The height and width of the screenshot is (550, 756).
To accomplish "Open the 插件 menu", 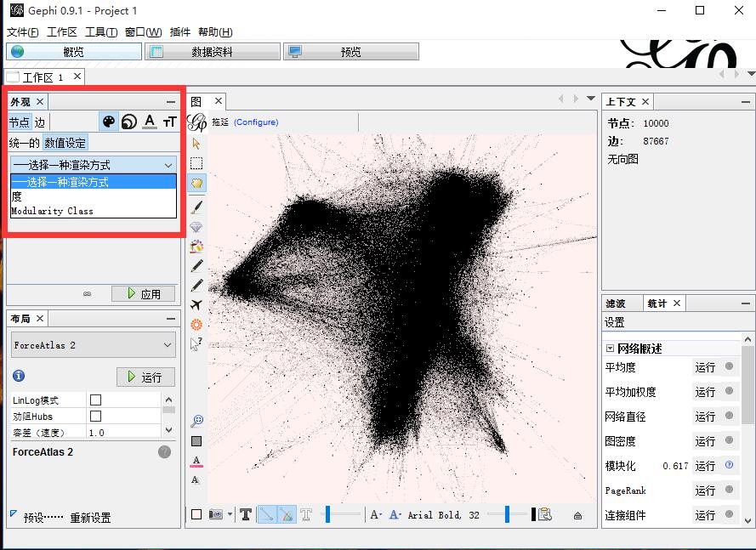I will [x=179, y=31].
